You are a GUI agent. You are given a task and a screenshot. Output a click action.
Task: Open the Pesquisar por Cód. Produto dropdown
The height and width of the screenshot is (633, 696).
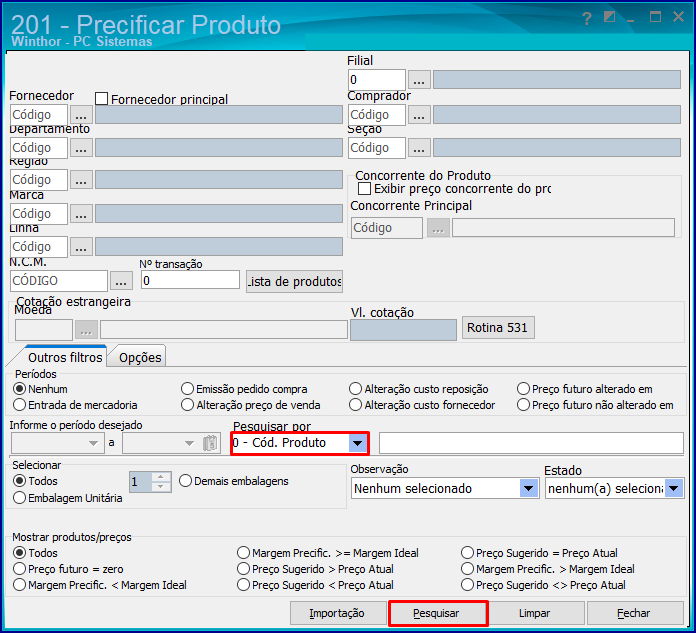(x=357, y=443)
